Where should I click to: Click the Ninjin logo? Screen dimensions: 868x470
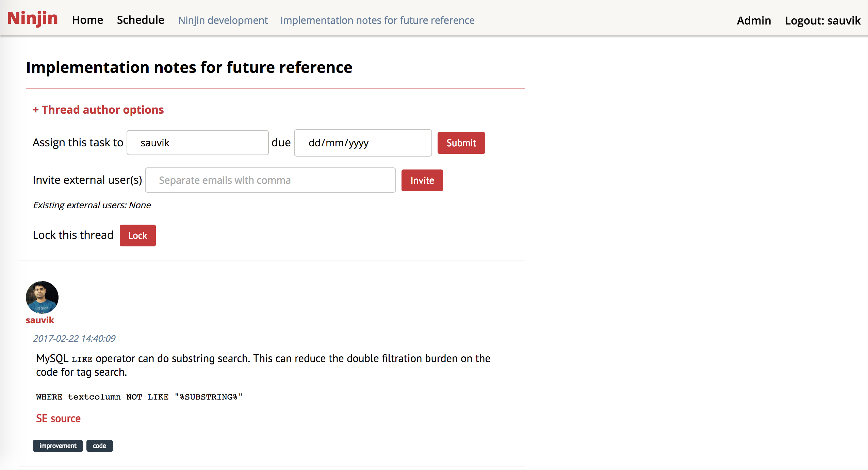click(x=32, y=18)
